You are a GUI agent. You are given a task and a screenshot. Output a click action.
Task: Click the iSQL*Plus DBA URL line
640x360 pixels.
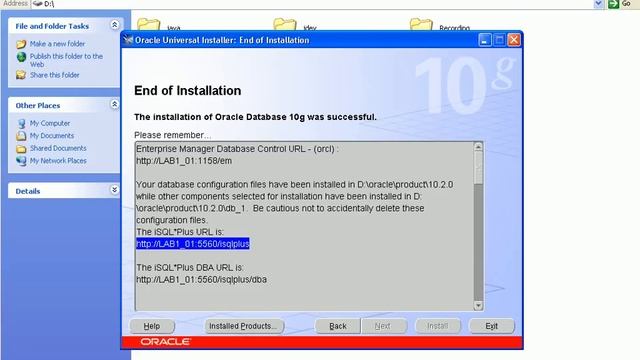coord(202,280)
